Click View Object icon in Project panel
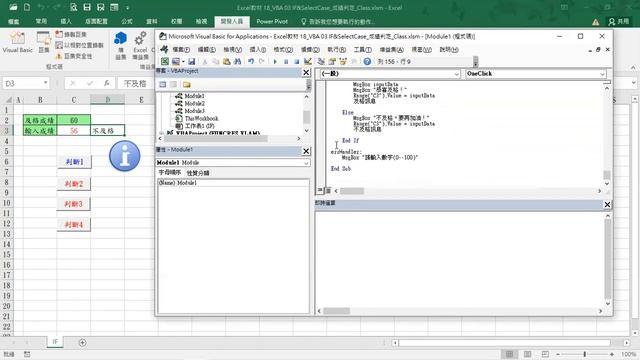Viewport: 640px width, 360px height. [173, 84]
